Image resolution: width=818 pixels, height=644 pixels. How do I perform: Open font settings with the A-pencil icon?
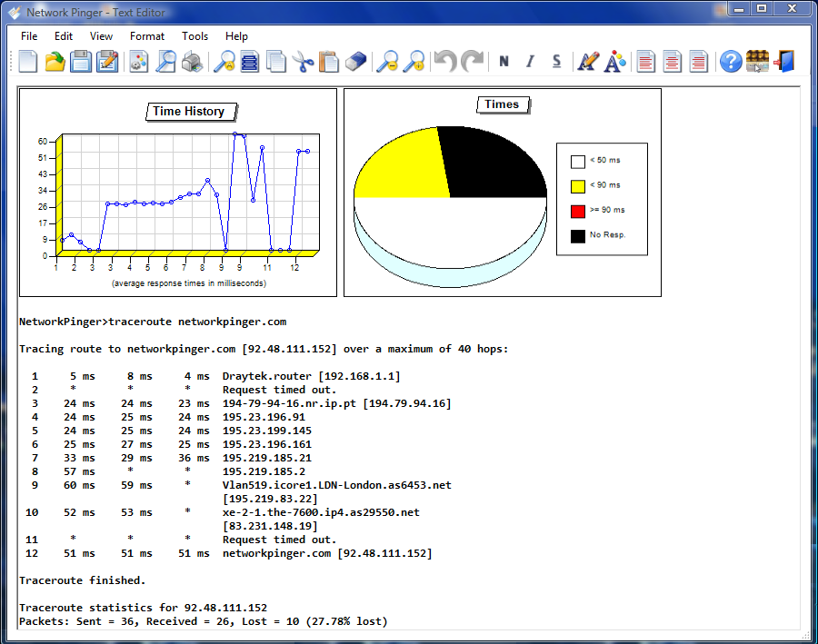click(x=588, y=62)
